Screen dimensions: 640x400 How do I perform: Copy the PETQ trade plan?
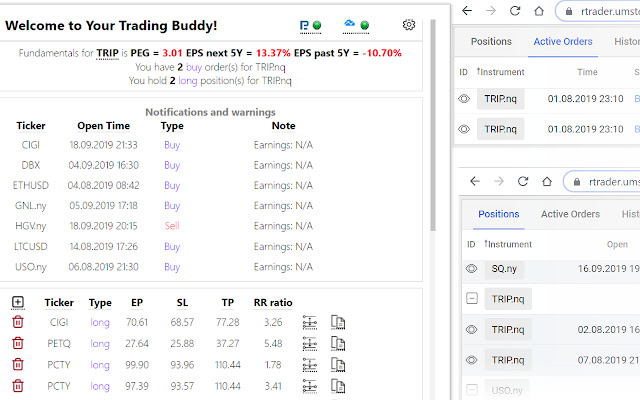tap(338, 344)
